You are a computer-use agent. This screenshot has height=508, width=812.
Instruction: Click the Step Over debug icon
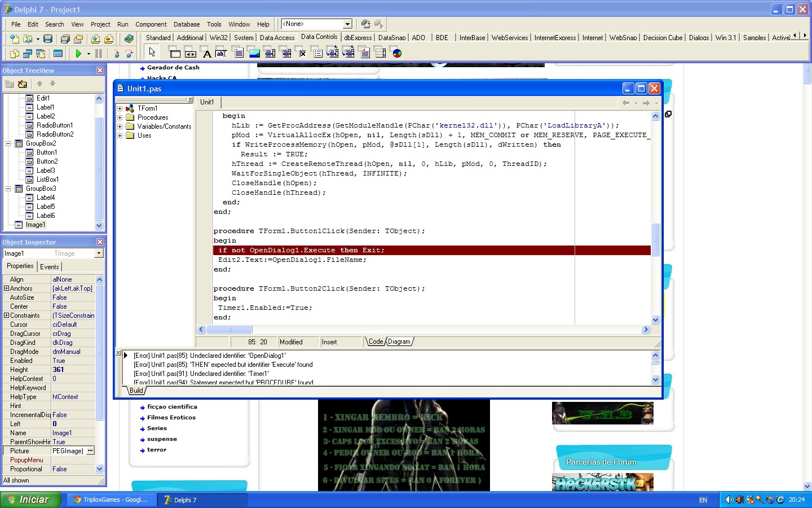click(x=129, y=54)
